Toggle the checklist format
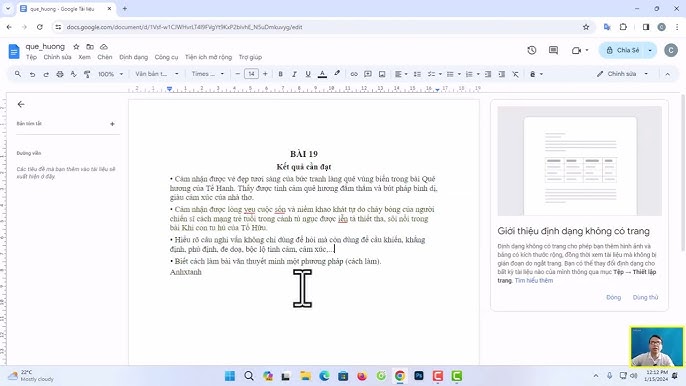 click(431, 74)
